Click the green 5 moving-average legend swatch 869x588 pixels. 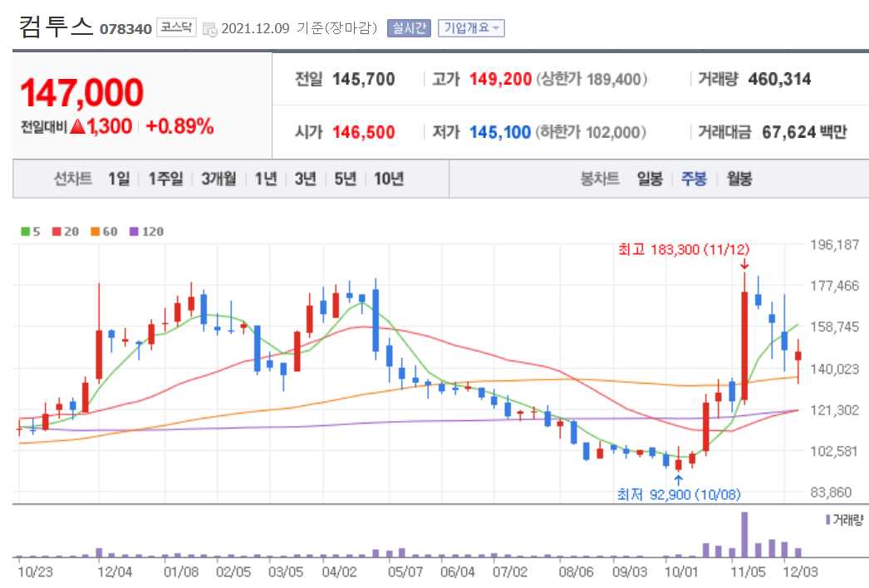[x=25, y=232]
